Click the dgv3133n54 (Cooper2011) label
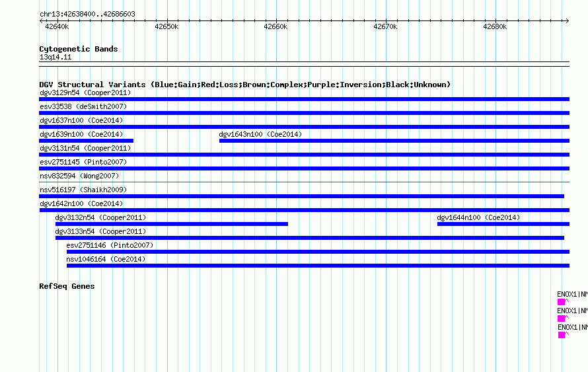 click(100, 231)
